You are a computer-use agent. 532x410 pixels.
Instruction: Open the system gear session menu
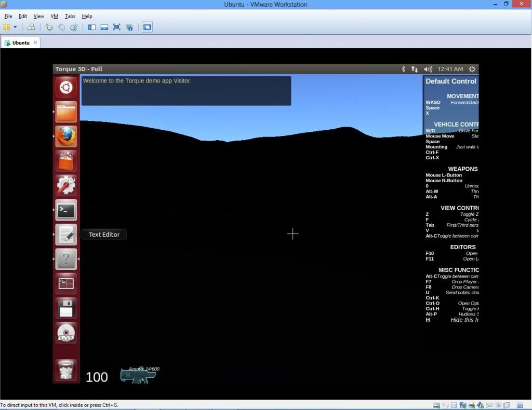(x=472, y=69)
